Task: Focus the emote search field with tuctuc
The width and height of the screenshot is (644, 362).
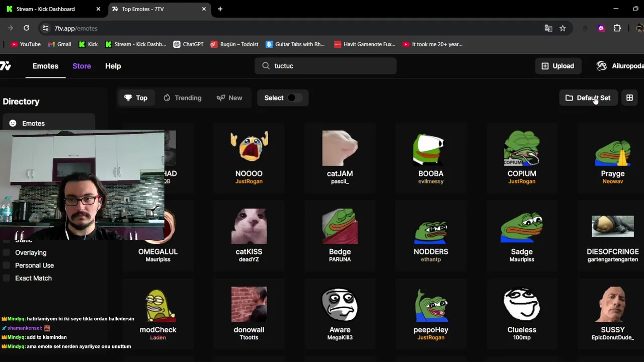Action: (x=326, y=66)
